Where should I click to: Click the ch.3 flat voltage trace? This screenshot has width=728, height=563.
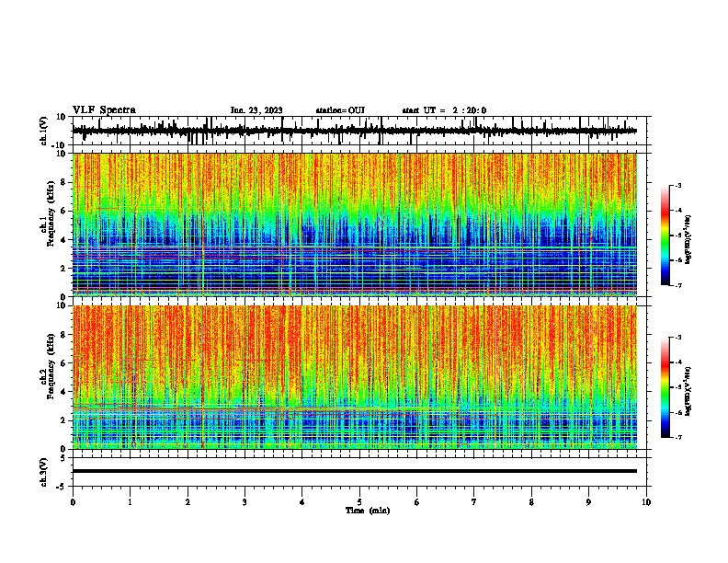[x=355, y=471]
